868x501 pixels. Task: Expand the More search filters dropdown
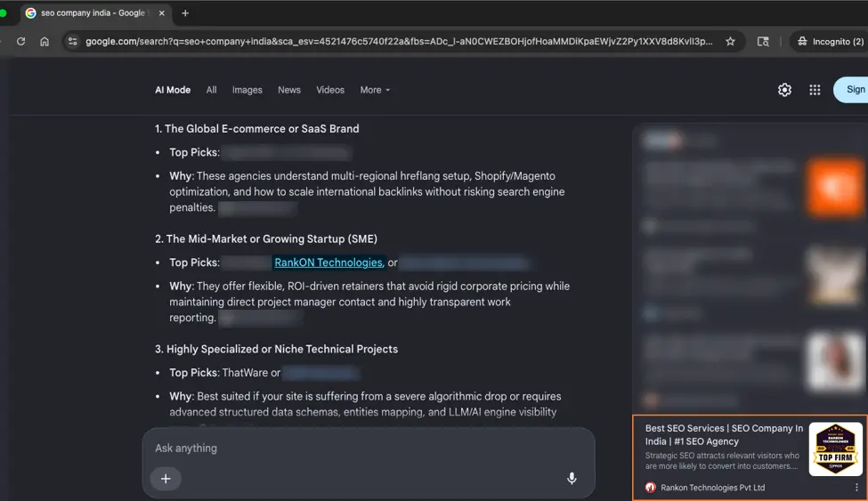pyautogui.click(x=375, y=90)
